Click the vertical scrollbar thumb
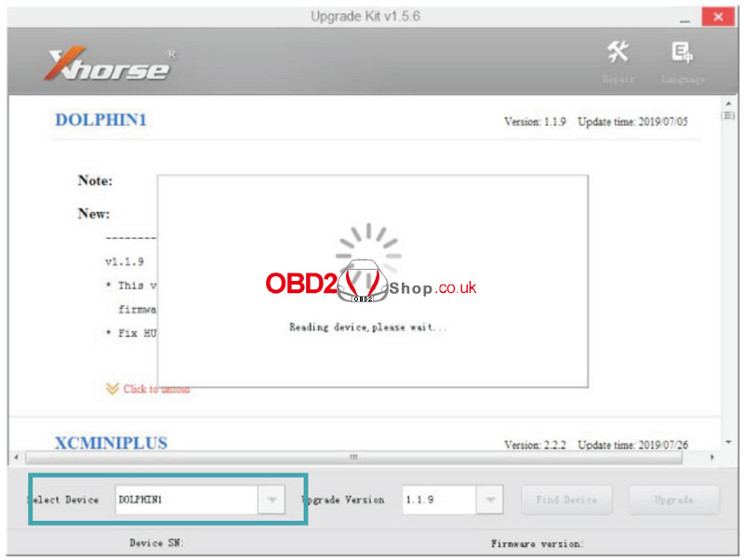Viewport: 744px width, 560px height. tap(728, 115)
